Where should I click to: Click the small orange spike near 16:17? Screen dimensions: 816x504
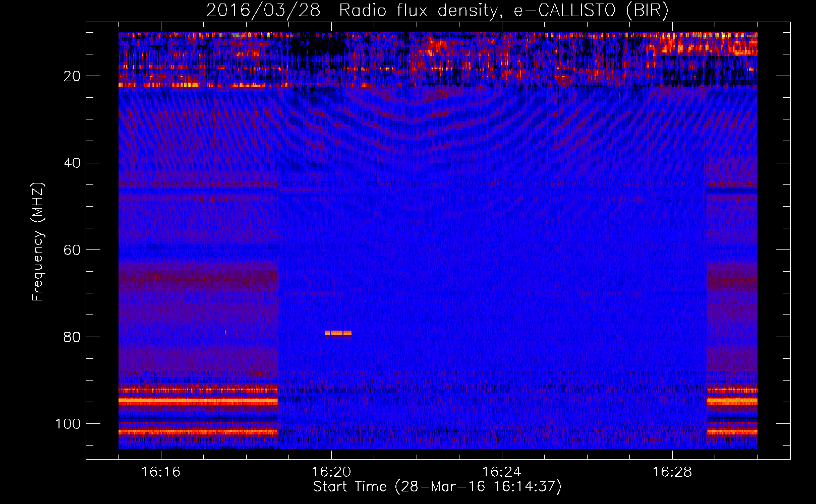click(225, 333)
